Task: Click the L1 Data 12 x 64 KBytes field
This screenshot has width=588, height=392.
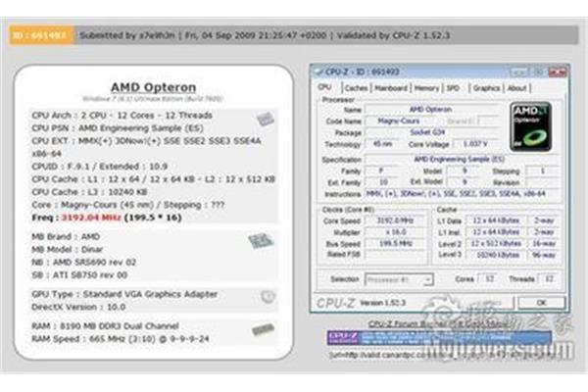Action: point(496,220)
